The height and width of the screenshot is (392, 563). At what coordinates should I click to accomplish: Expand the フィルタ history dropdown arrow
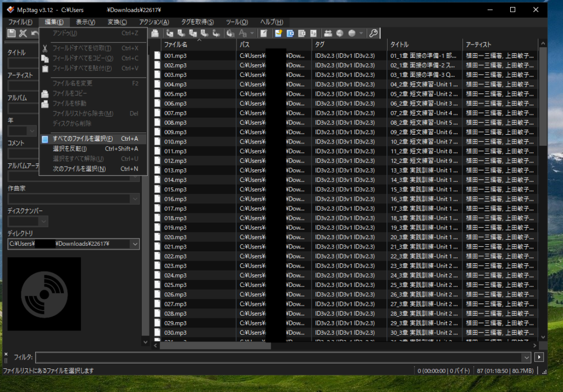pos(527,357)
